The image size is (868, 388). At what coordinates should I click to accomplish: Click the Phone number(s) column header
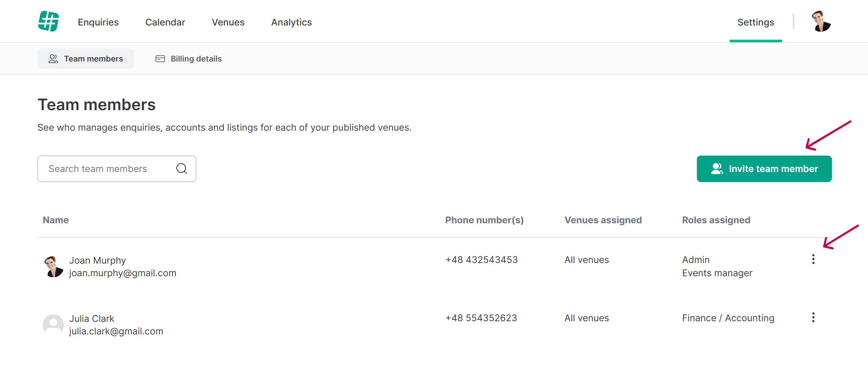coord(484,220)
